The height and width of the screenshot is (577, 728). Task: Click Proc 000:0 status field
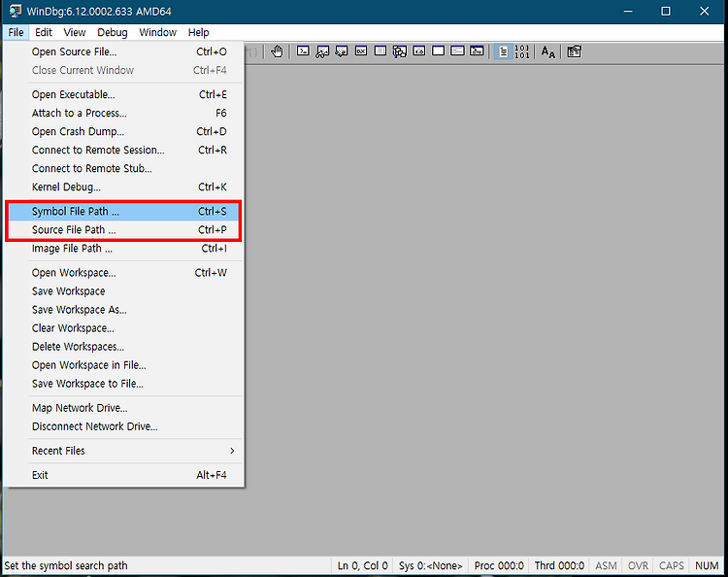[x=499, y=565]
